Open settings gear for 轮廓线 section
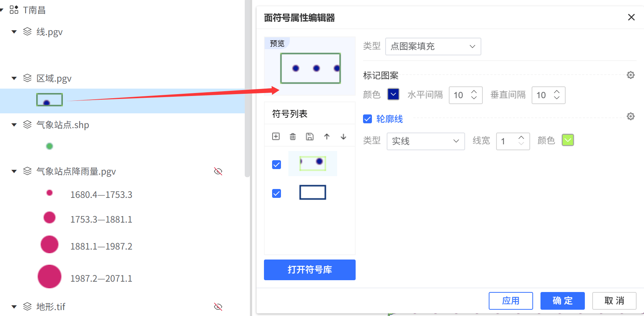This screenshot has height=316, width=644. point(631,117)
